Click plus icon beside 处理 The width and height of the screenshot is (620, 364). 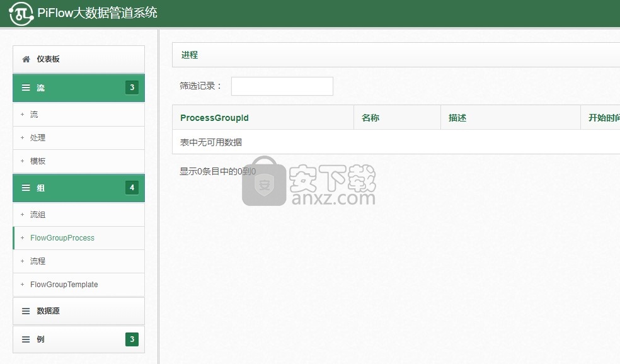pos(22,137)
